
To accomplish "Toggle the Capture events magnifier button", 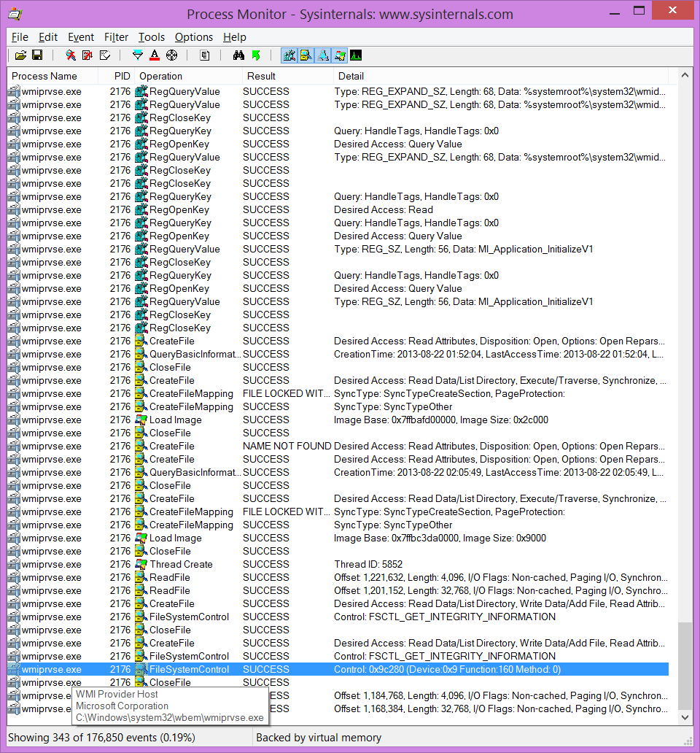I will 71,55.
